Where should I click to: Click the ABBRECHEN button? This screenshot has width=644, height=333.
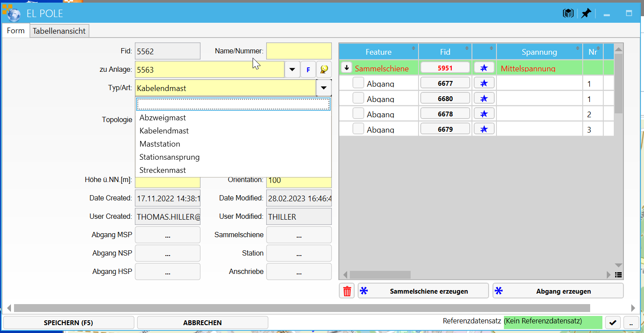tap(202, 323)
